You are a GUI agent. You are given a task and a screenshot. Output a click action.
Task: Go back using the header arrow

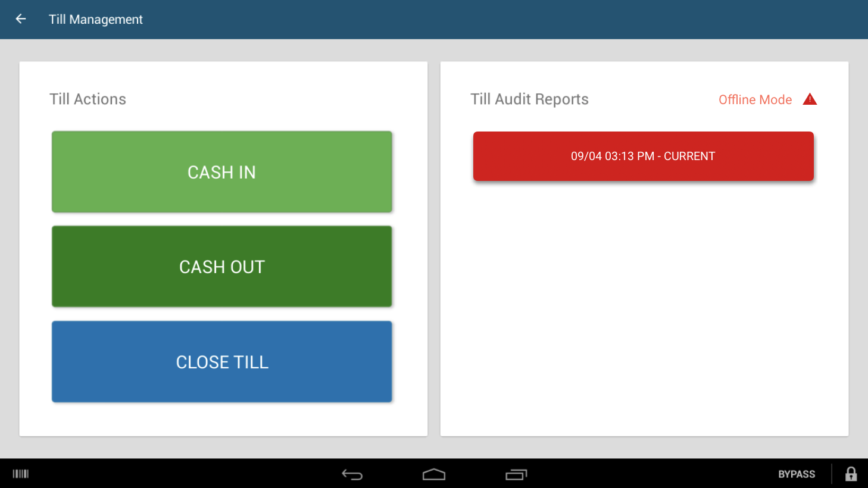point(21,19)
